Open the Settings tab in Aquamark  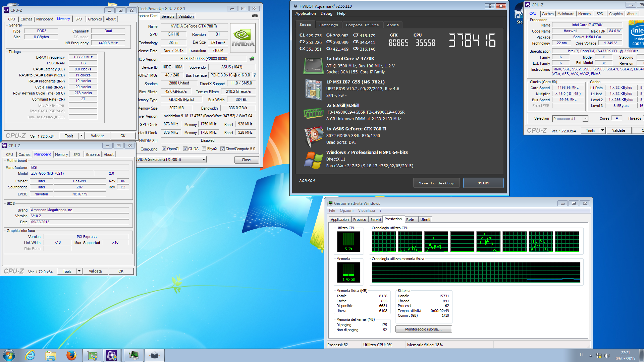[328, 25]
